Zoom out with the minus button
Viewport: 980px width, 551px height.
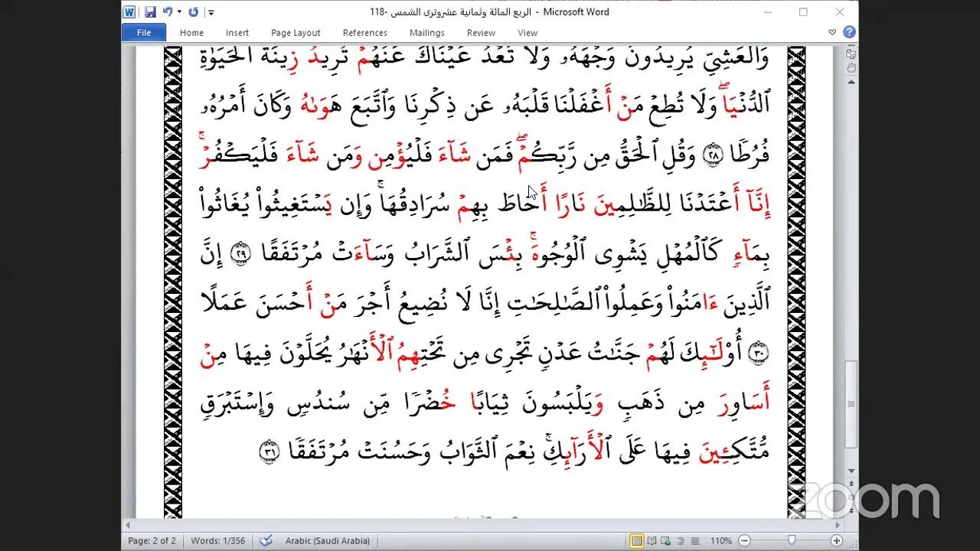click(744, 541)
